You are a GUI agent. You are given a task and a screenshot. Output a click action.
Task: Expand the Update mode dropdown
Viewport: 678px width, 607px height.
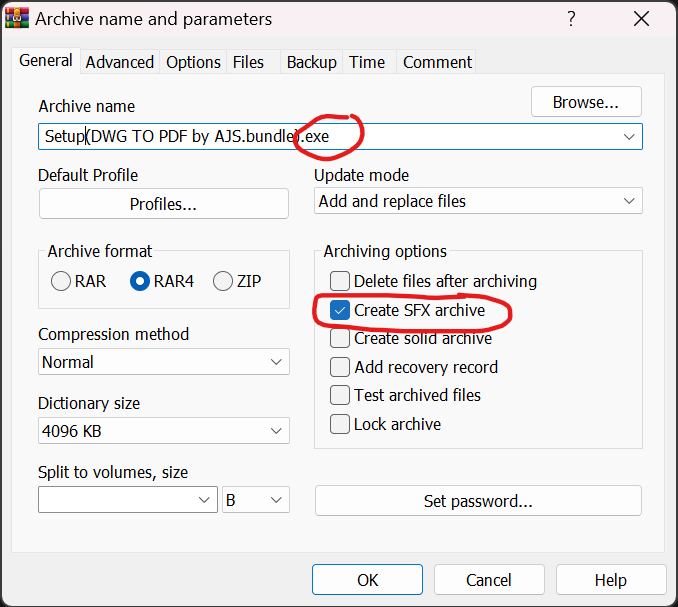(x=478, y=201)
